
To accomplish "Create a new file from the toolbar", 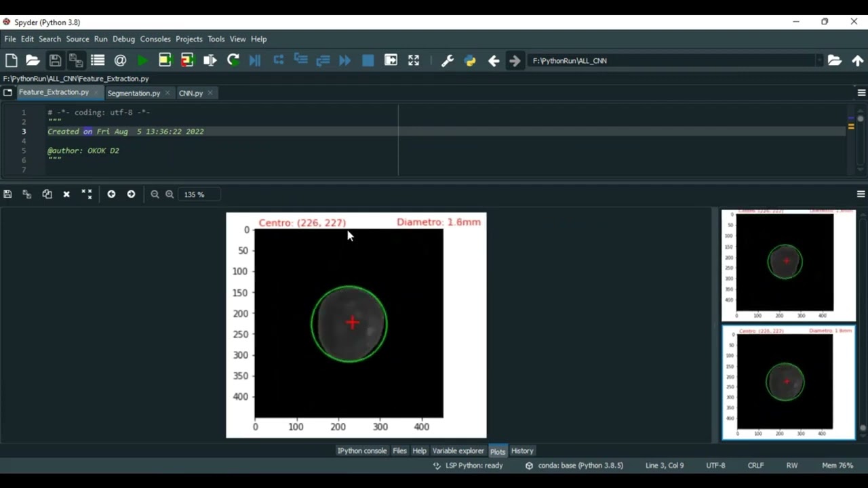I will pos(11,60).
